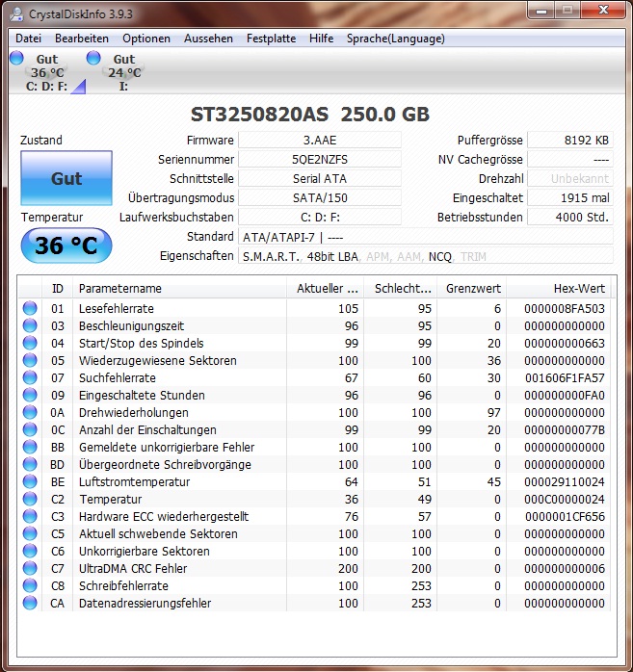Click status orb for Übergeordnete Schreibvorgänge
The image size is (633, 672).
click(30, 464)
